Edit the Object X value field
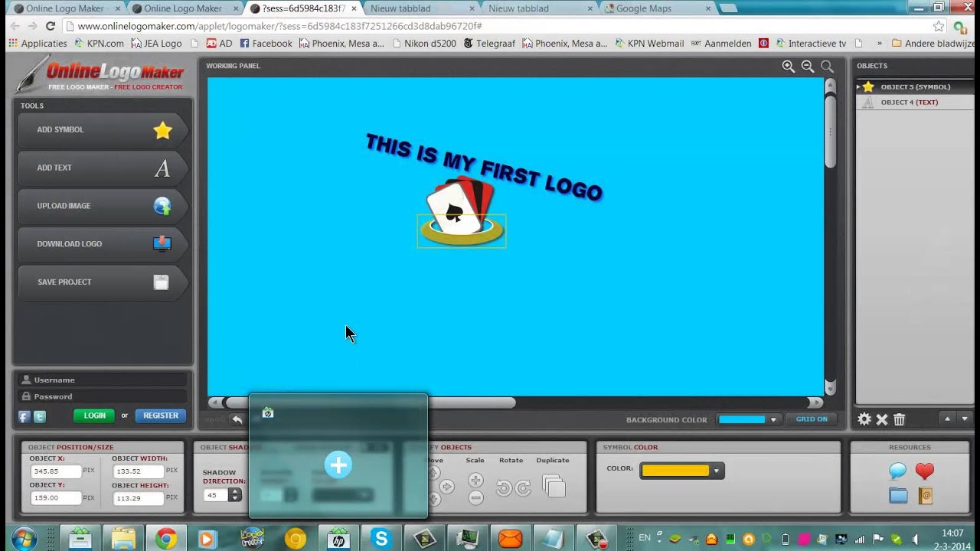 point(56,472)
